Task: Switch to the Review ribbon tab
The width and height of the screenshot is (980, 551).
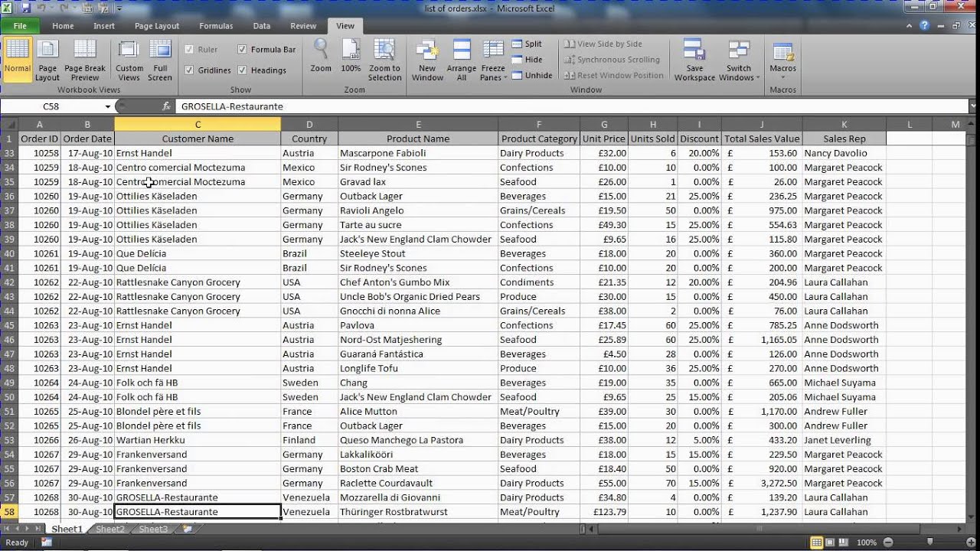Action: click(303, 26)
